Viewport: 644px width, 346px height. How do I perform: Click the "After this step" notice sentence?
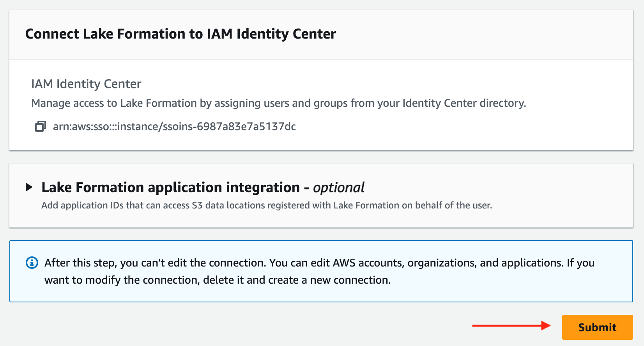point(155,263)
